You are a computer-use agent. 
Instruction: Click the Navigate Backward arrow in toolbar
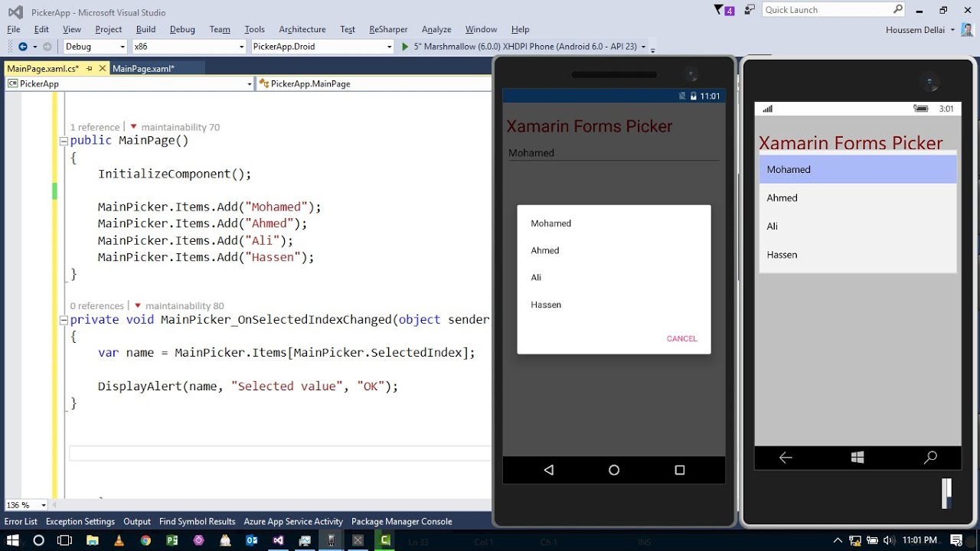pos(23,47)
